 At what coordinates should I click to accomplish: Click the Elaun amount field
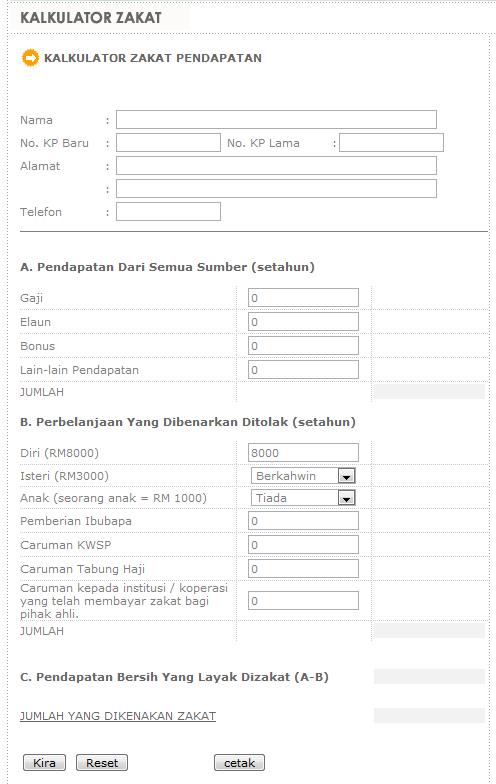[304, 322]
